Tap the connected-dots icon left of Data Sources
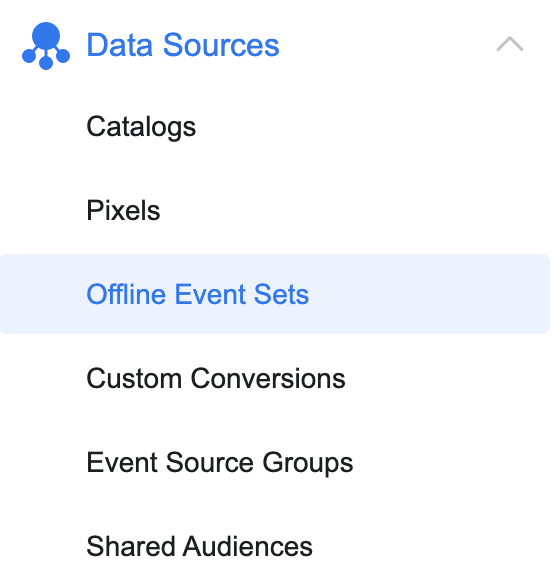 (46, 45)
